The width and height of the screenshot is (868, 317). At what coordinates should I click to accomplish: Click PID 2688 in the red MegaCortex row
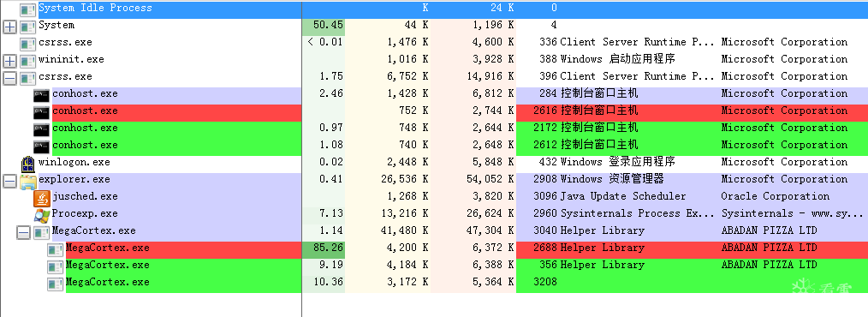click(x=545, y=248)
